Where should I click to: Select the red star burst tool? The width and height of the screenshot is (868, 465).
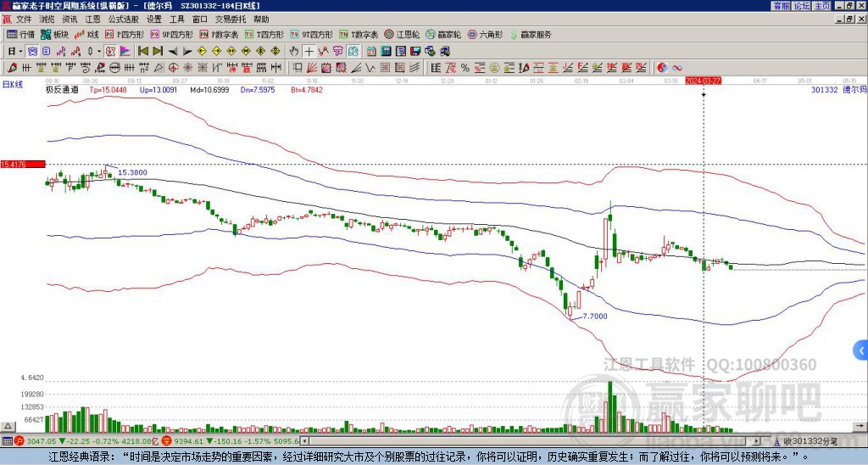(188, 68)
